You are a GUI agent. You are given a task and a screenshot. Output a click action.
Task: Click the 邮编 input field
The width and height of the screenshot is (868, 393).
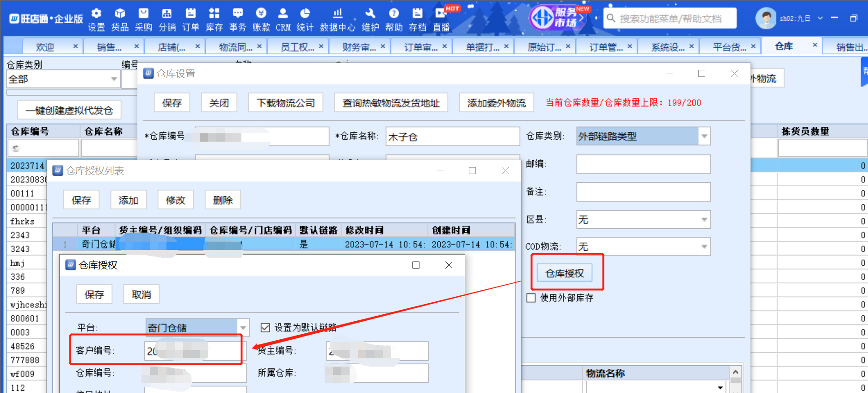click(x=643, y=164)
